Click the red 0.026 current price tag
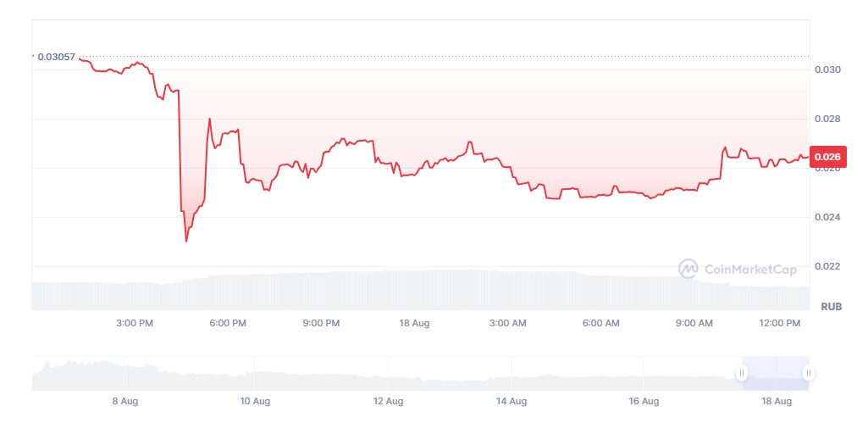This screenshot has height=434, width=868. pos(827,157)
